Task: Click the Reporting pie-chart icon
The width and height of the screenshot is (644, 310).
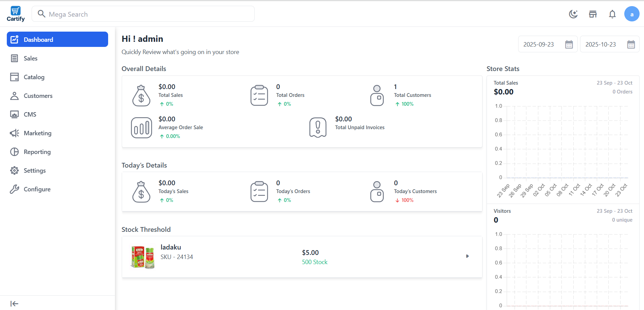Action: click(x=14, y=152)
